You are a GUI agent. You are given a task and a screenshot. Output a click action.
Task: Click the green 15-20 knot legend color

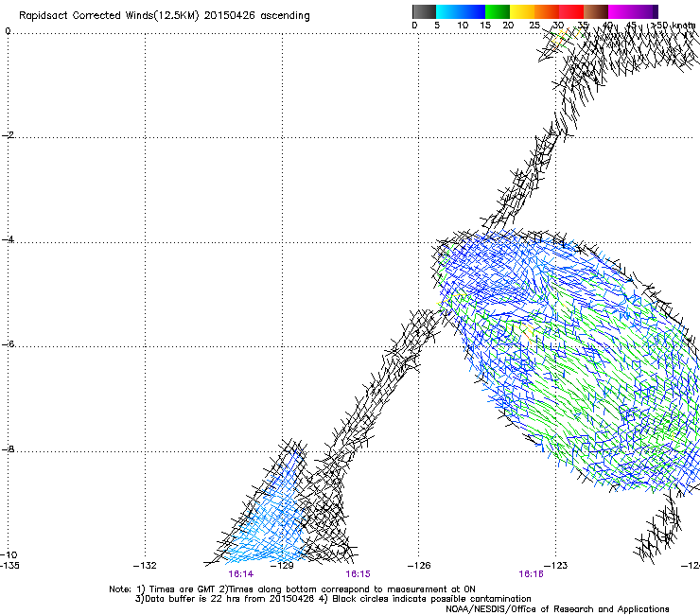pos(498,11)
